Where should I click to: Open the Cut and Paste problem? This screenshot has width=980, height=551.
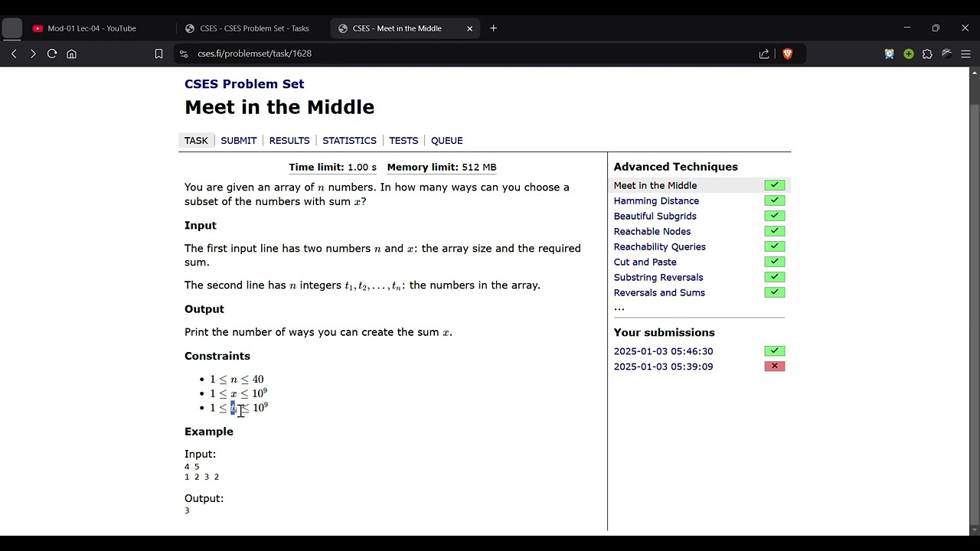[x=645, y=262]
